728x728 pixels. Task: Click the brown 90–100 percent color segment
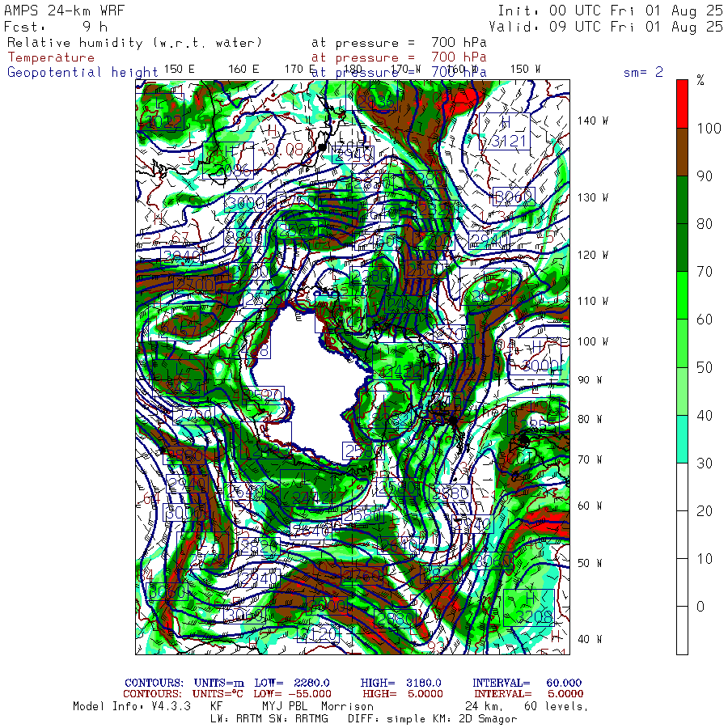point(682,152)
